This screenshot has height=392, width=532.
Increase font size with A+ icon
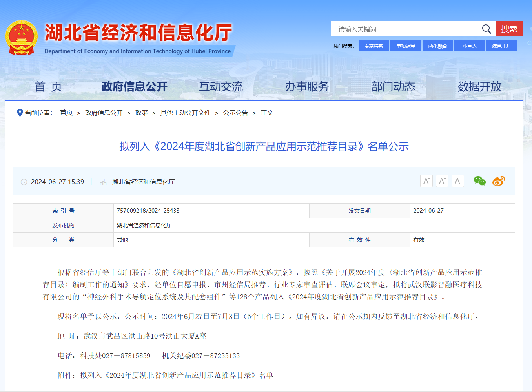(426, 181)
